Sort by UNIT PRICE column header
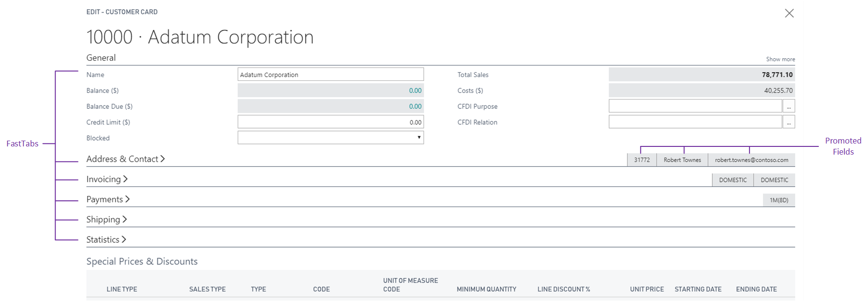The image size is (868, 301). tap(647, 289)
